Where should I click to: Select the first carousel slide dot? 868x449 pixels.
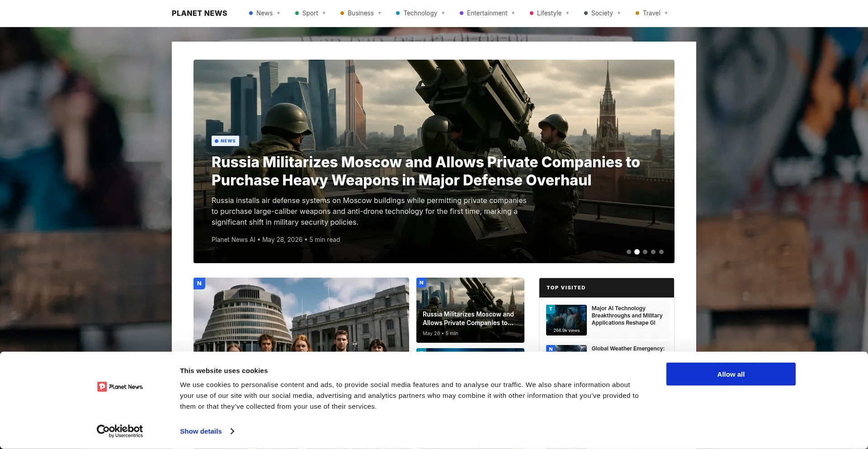point(629,252)
